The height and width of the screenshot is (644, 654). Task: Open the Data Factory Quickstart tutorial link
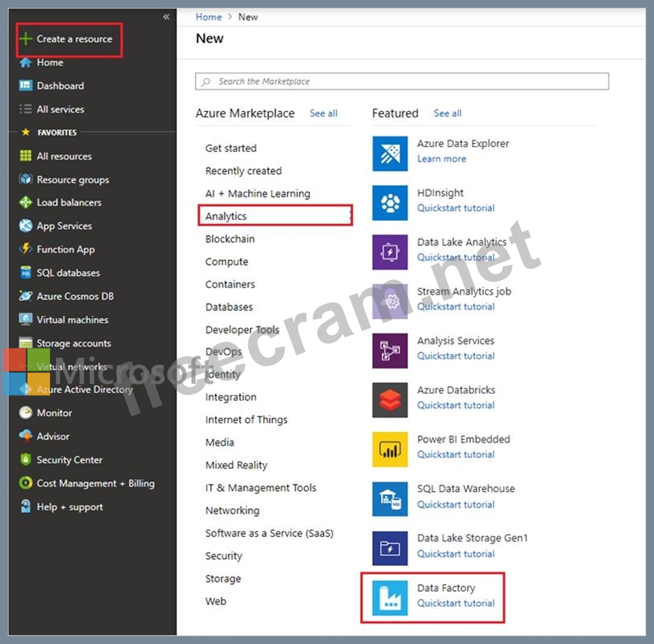click(456, 603)
